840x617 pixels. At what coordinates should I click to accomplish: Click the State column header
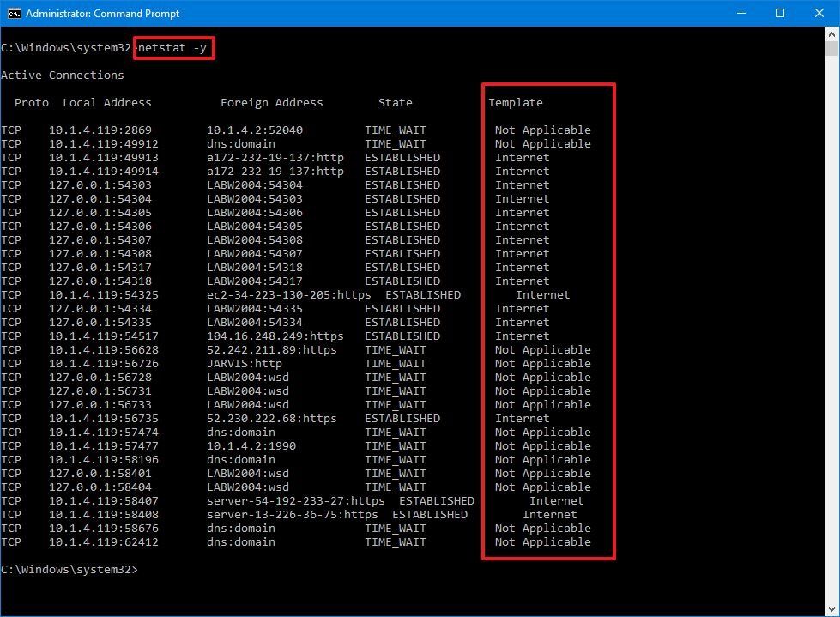(x=395, y=102)
